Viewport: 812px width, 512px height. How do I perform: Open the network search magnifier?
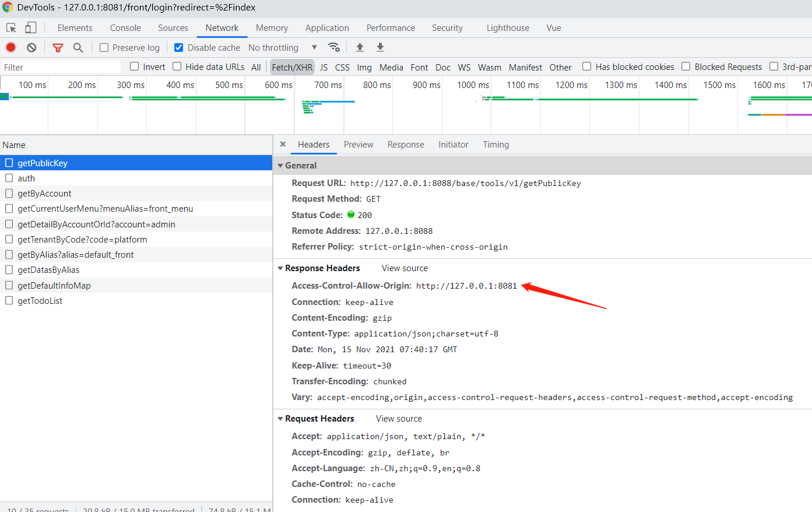78,48
